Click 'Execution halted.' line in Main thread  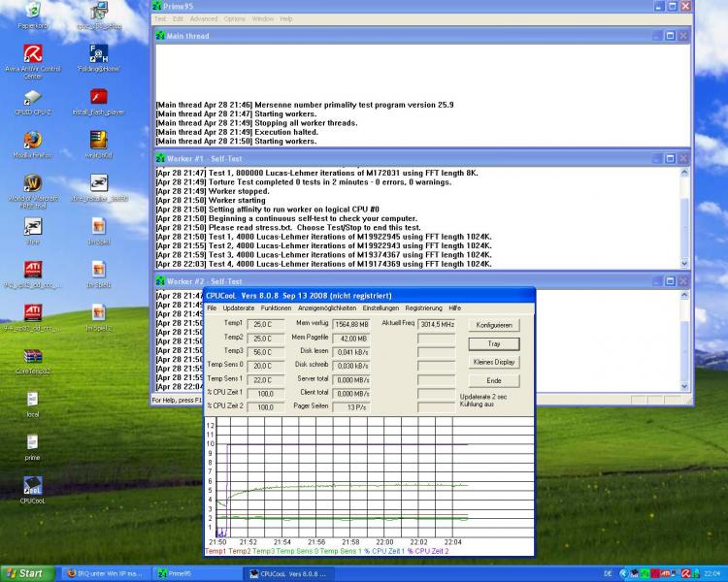click(236, 132)
